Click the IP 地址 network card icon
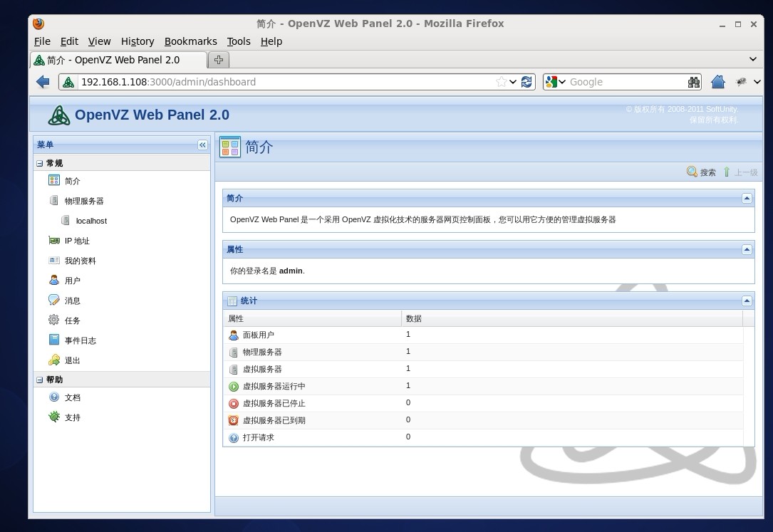This screenshot has height=532, width=773. pos(54,241)
